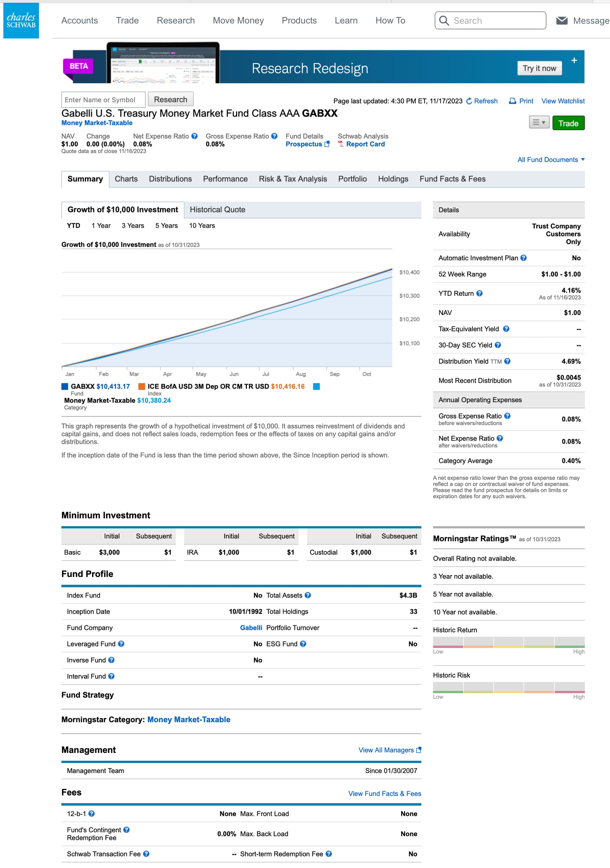The height and width of the screenshot is (868, 610).
Task: Select the 1 Year chart range
Action: tap(101, 226)
